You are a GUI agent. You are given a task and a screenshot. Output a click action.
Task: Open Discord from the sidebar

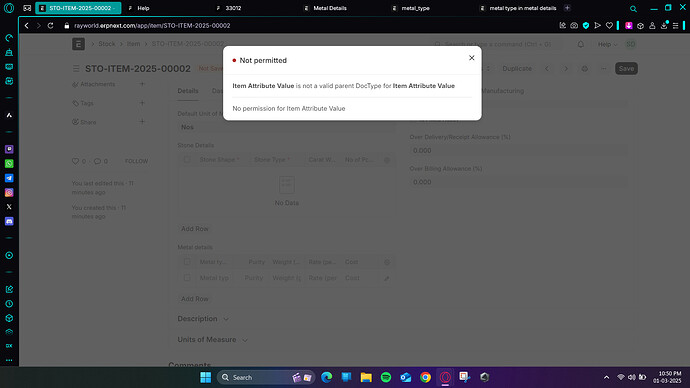pyautogui.click(x=9, y=221)
